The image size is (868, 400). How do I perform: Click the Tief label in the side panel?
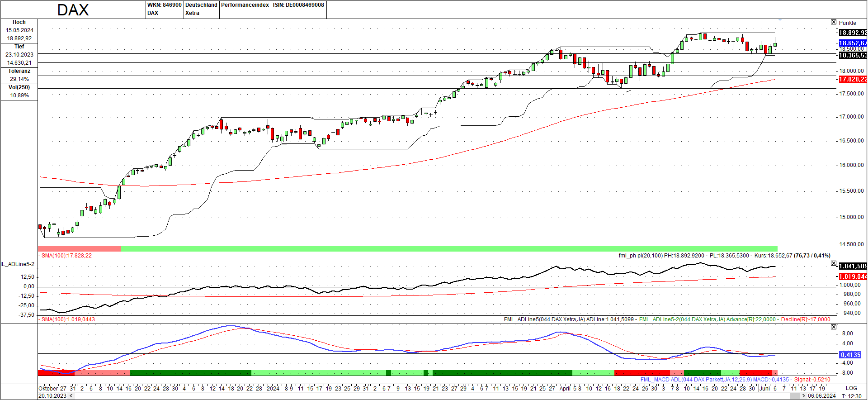coord(19,47)
